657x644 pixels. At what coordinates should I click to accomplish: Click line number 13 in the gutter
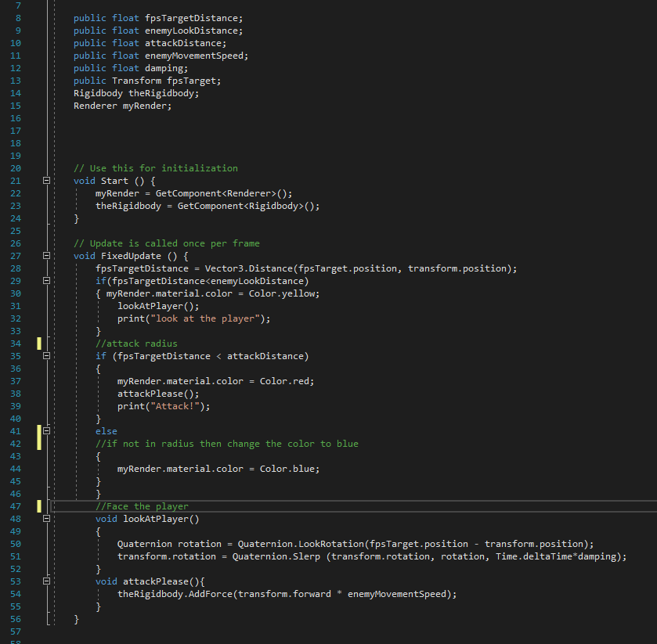[16, 81]
